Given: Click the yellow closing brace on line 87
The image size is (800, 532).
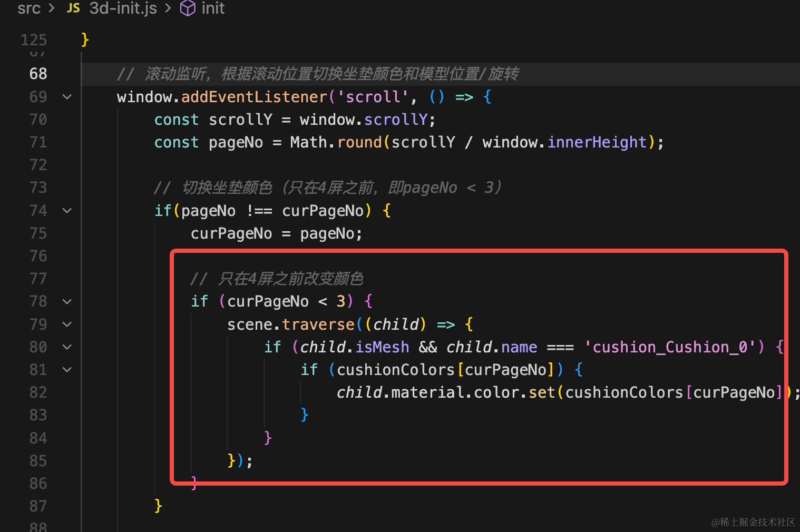Looking at the screenshot, I should 158,506.
